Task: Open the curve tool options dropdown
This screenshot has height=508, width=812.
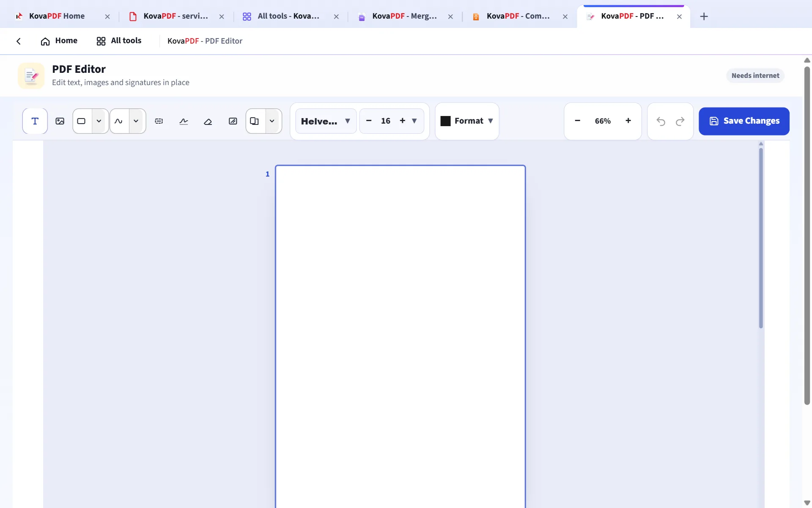Action: pyautogui.click(x=136, y=121)
